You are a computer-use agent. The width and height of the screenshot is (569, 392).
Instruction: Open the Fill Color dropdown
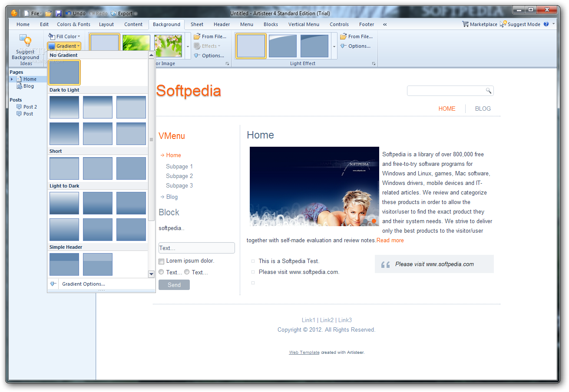(64, 36)
